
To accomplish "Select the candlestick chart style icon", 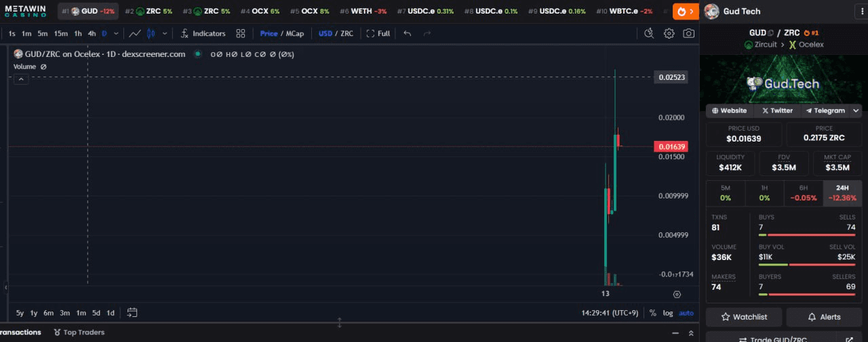I will click(x=151, y=33).
